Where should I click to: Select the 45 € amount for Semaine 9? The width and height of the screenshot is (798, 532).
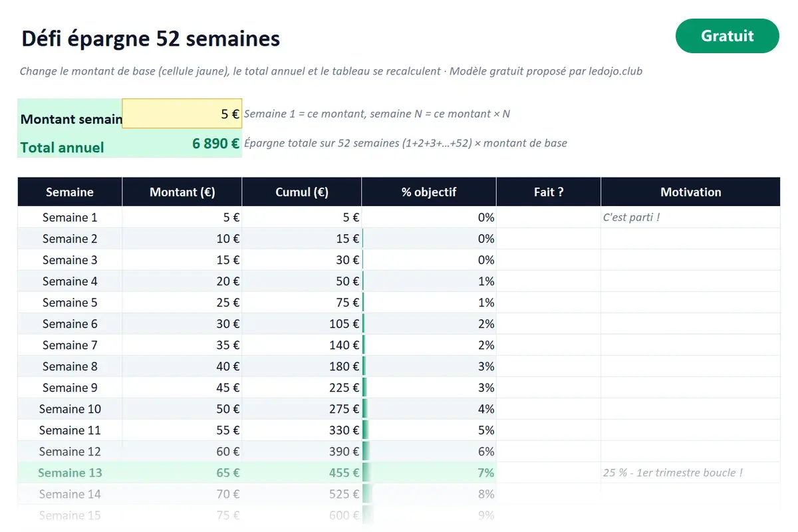pos(182,388)
